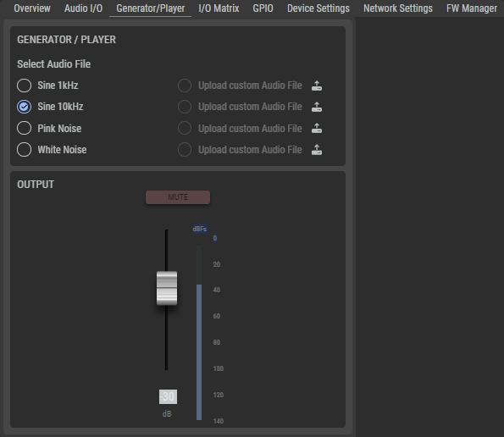Click the upload icon in the third row
504x437 pixels.
tap(317, 128)
